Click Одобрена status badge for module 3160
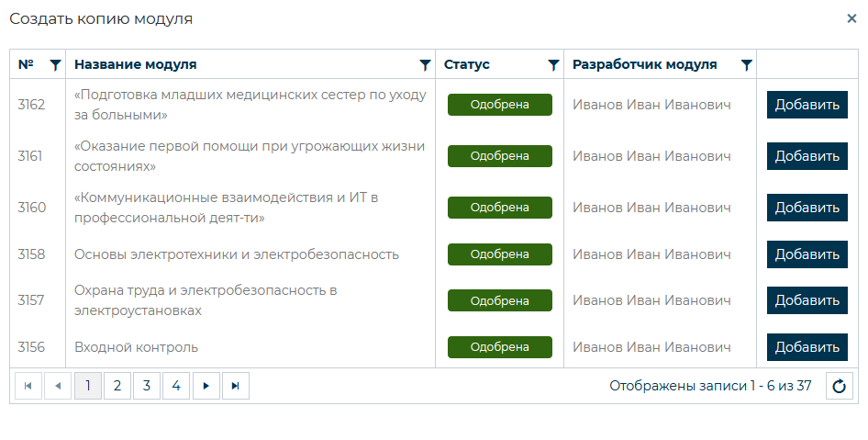868x440 pixels. coord(499,208)
